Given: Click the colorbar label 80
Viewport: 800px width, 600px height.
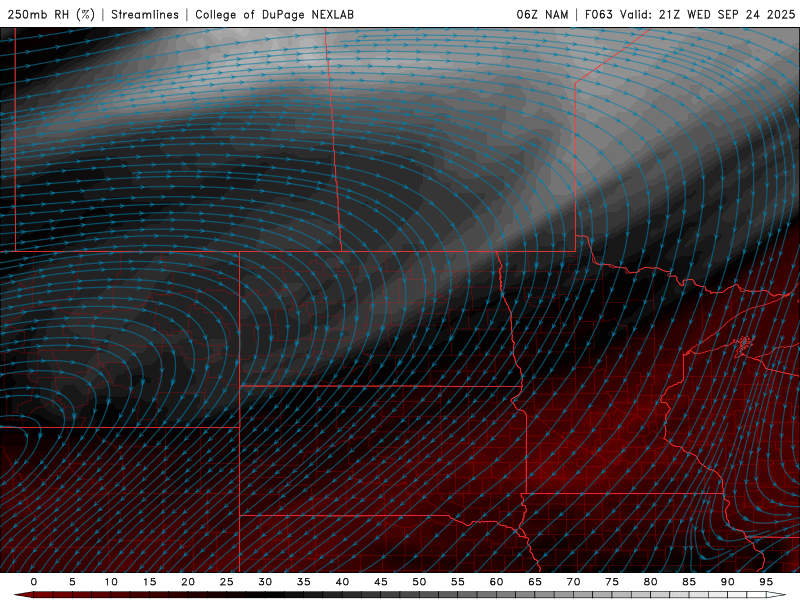Looking at the screenshot, I should pyautogui.click(x=650, y=582).
